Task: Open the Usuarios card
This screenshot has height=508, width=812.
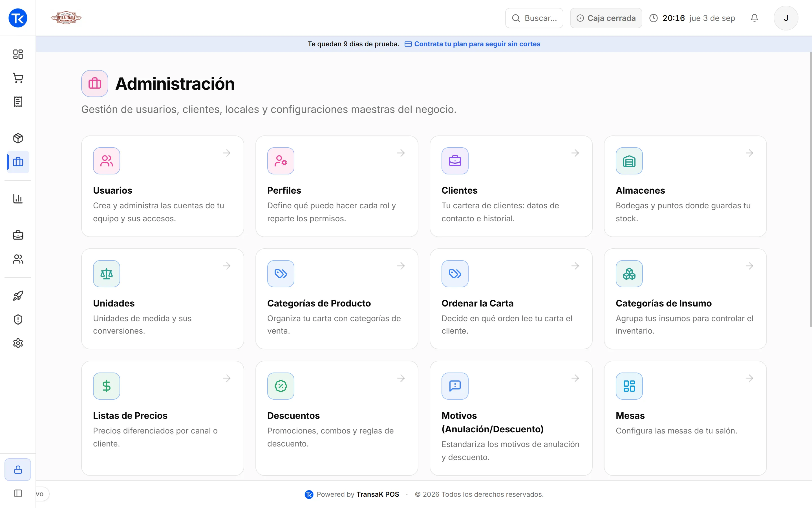Action: [162, 186]
